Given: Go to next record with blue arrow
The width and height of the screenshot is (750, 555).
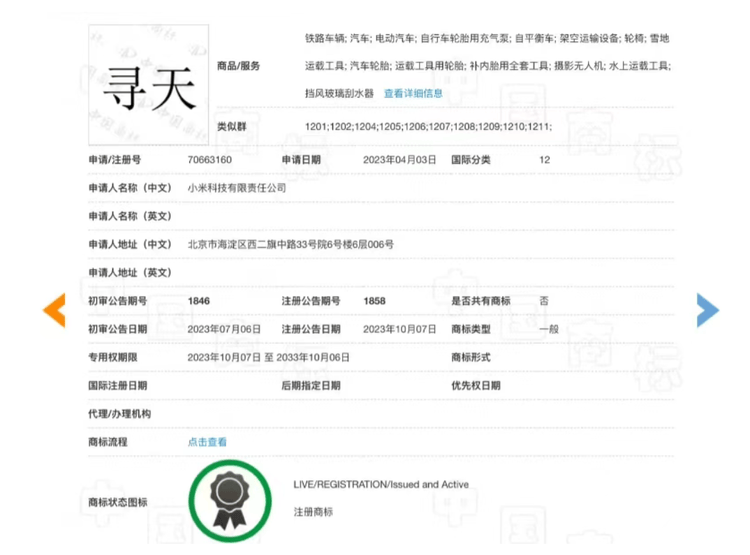Looking at the screenshot, I should pyautogui.click(x=708, y=311).
